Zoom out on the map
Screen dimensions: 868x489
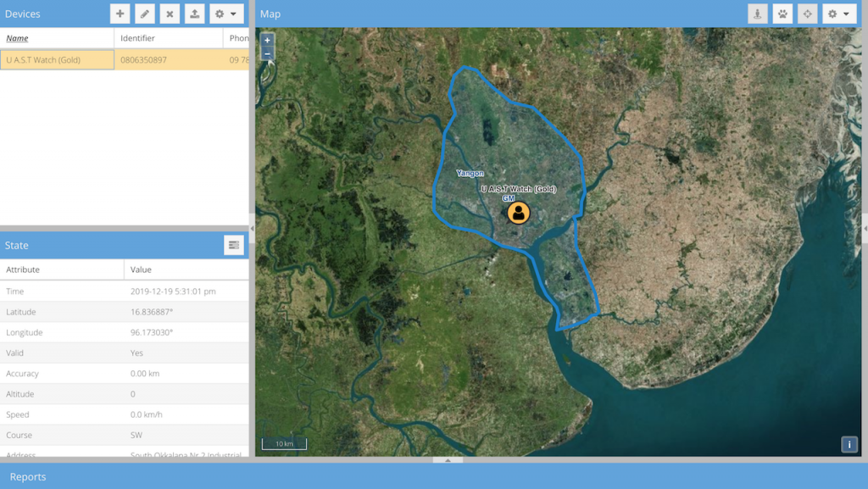coord(268,53)
